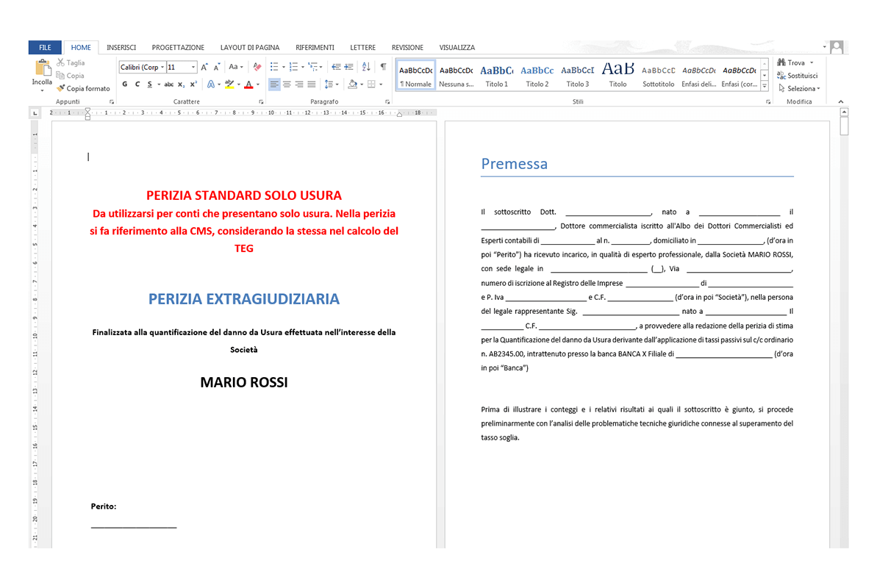Click Trova find button

[x=791, y=62]
